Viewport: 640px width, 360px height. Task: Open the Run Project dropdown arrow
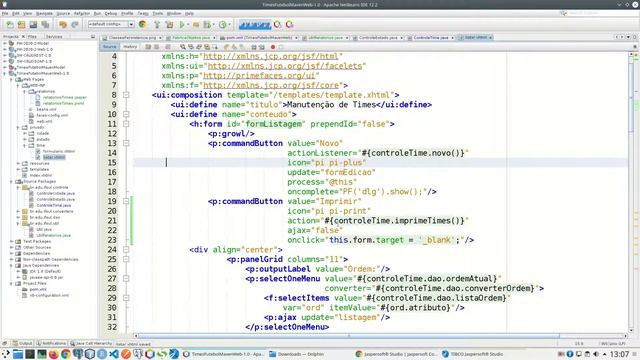click(x=188, y=25)
